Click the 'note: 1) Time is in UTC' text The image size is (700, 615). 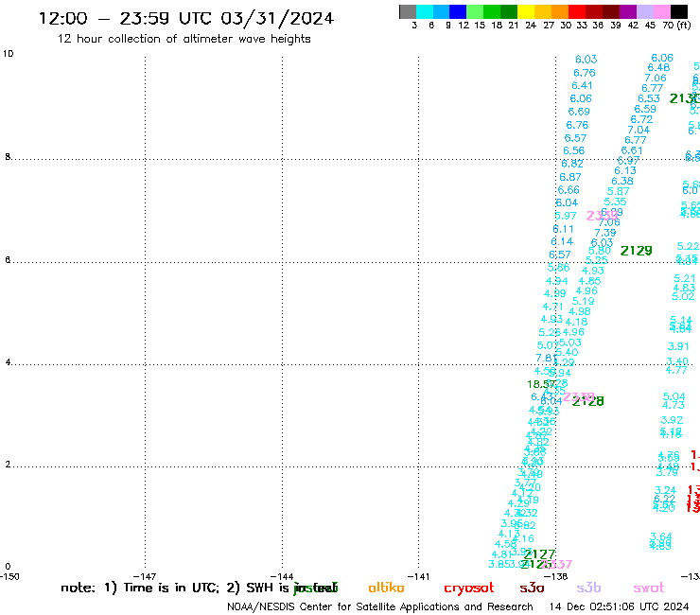(140, 588)
